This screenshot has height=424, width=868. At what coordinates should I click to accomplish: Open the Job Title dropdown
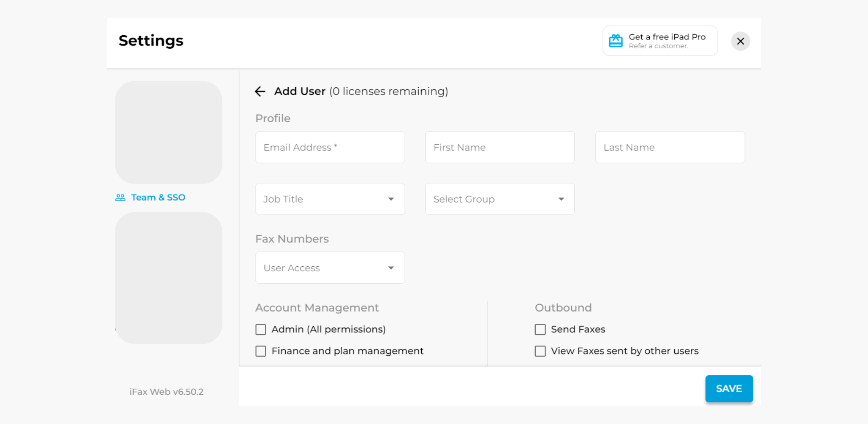[x=330, y=199]
